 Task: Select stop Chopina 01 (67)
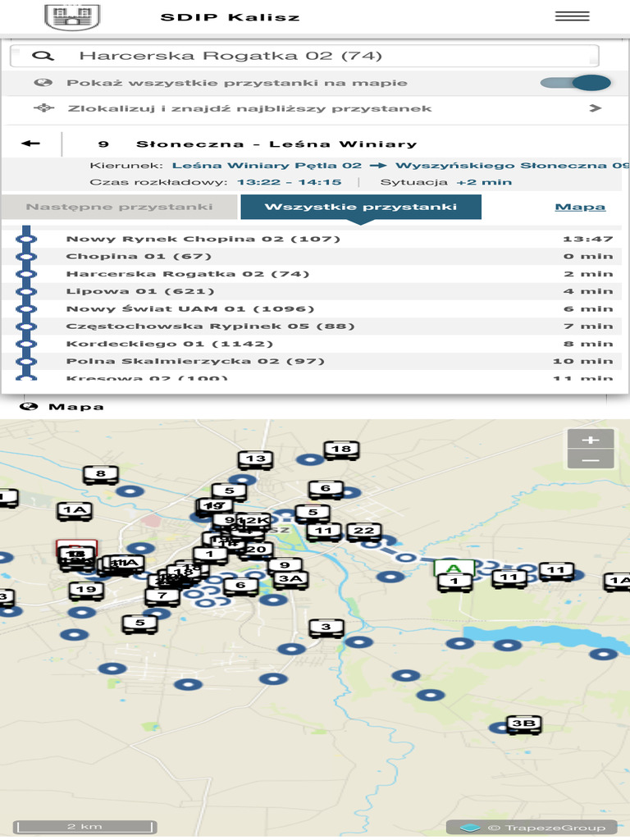[139, 256]
